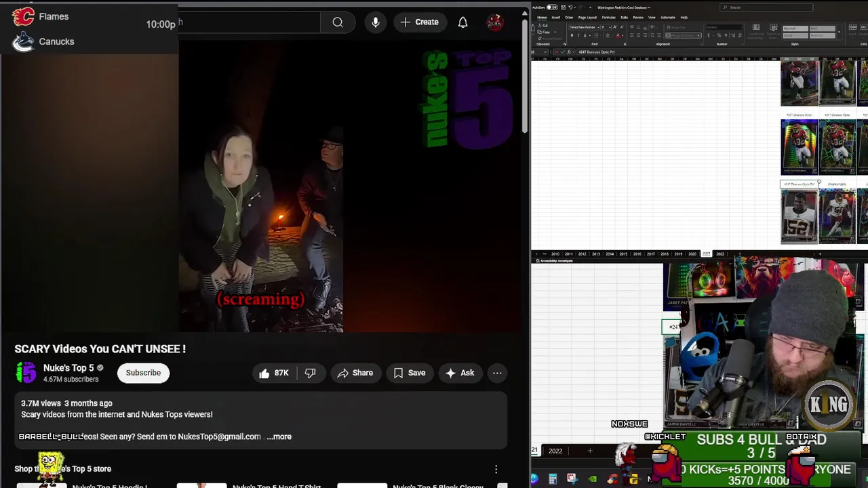Open Conditional Formatting in Excel
Viewport: 868px width, 488px height.
click(x=756, y=32)
